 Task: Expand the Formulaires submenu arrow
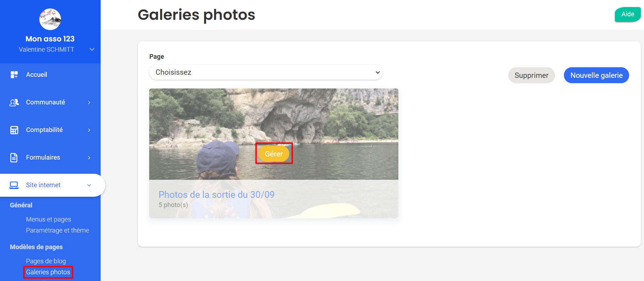point(89,157)
